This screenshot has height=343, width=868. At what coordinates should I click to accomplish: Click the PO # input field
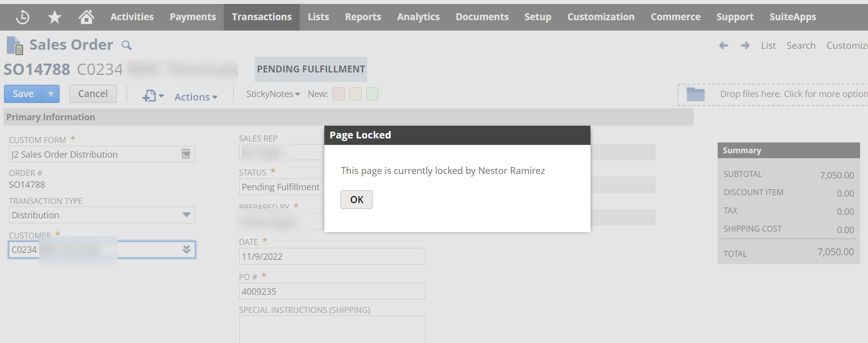332,291
